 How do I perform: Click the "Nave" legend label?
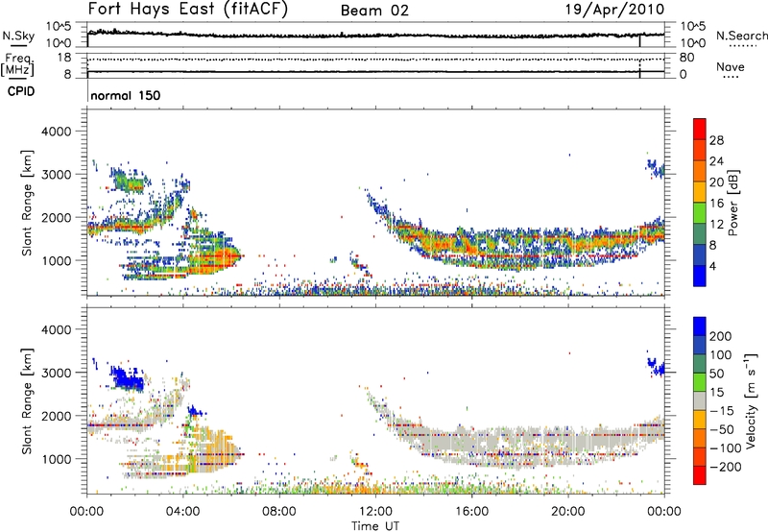[x=730, y=66]
